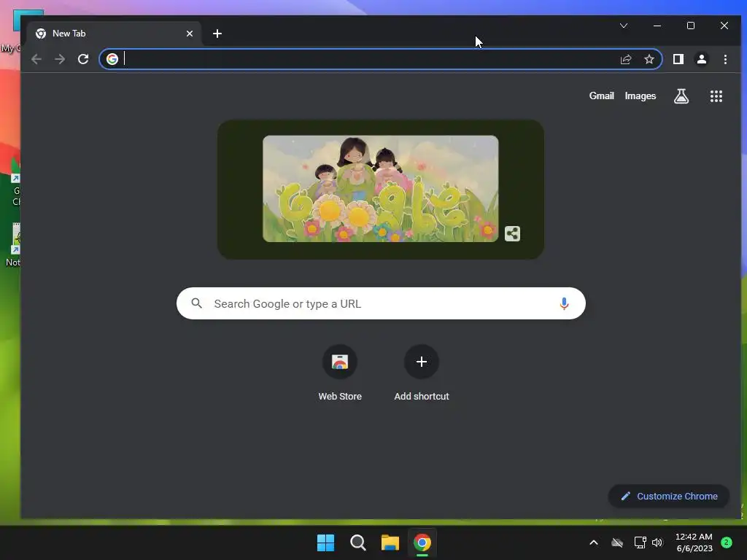Click the Chrome taskbar icon
This screenshot has width=747, height=560.
tap(422, 542)
